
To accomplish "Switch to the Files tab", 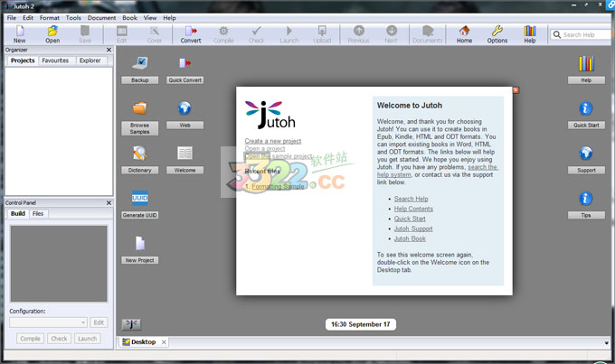I will 38,213.
